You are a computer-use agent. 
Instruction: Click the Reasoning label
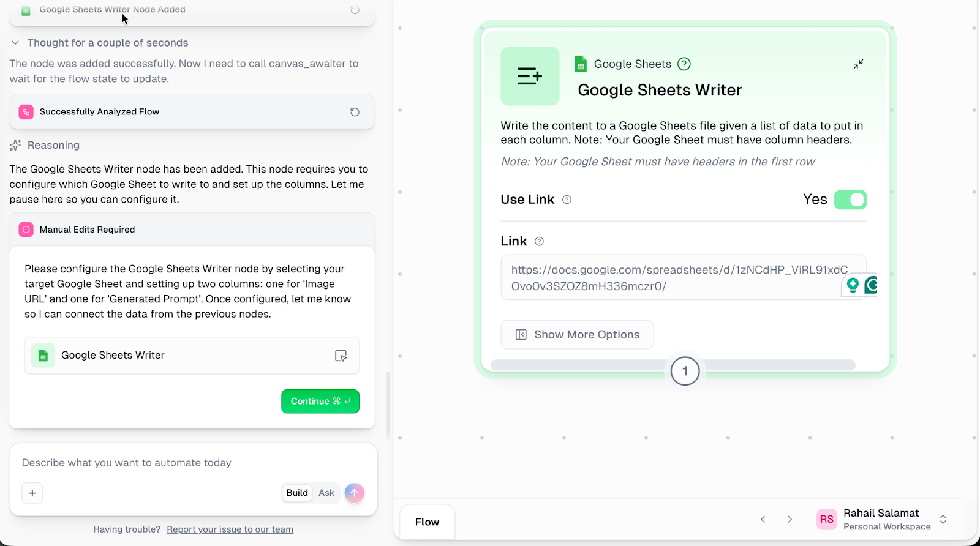[53, 145]
